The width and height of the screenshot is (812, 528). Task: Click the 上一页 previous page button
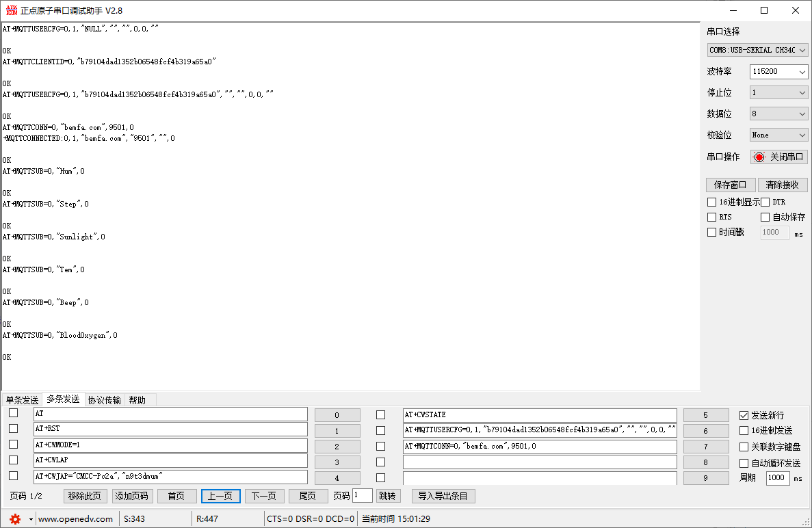220,496
